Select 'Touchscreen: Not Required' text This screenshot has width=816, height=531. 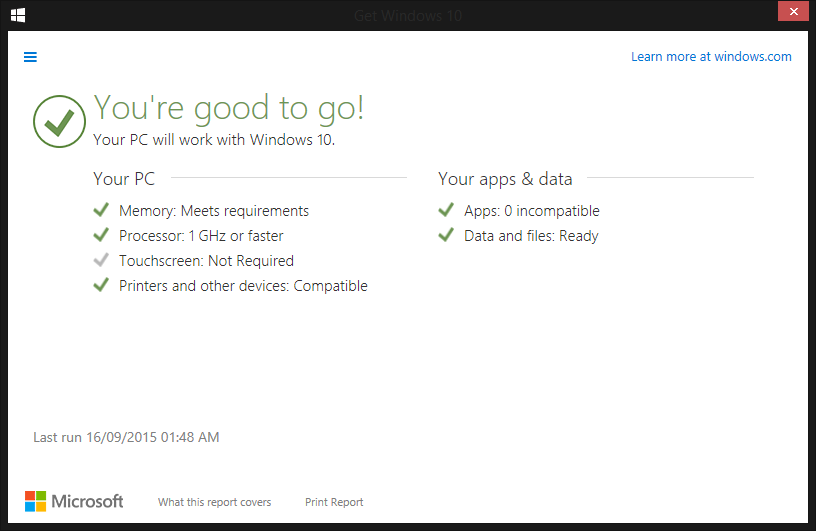click(207, 261)
